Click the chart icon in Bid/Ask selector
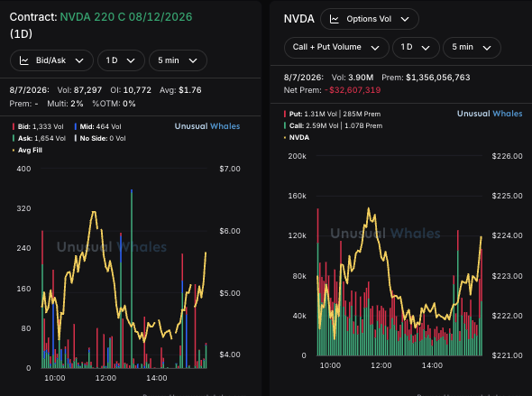The height and width of the screenshot is (396, 532). [x=23, y=60]
